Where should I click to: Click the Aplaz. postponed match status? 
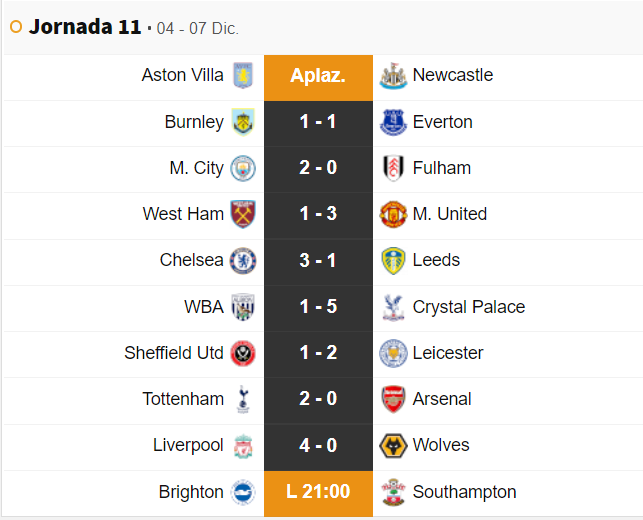point(318,76)
